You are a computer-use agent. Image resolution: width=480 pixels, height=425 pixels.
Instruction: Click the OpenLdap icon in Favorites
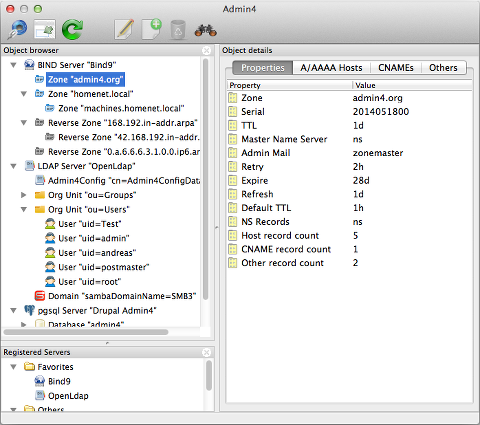(40, 395)
